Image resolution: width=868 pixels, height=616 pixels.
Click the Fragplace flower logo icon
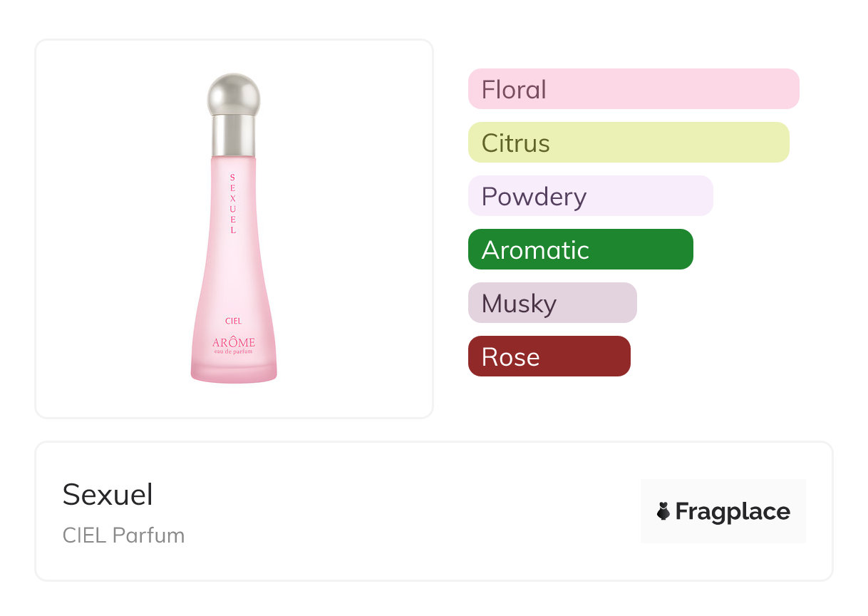[663, 511]
